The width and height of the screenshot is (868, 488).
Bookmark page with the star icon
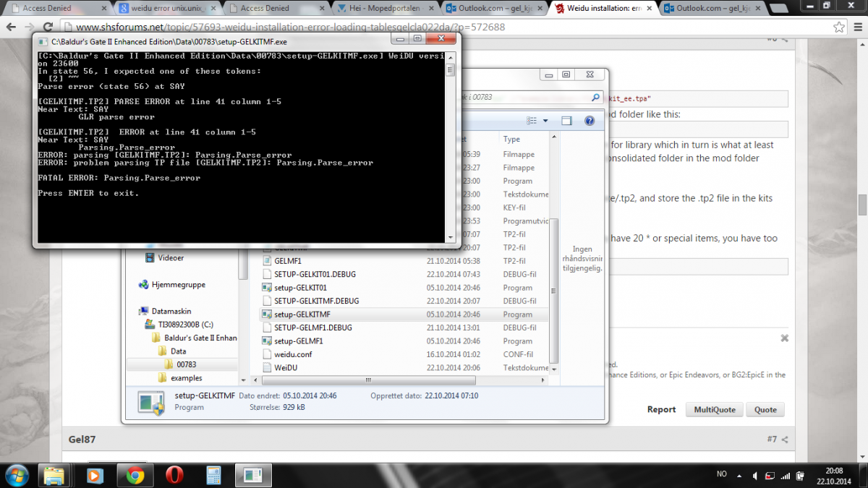(838, 27)
